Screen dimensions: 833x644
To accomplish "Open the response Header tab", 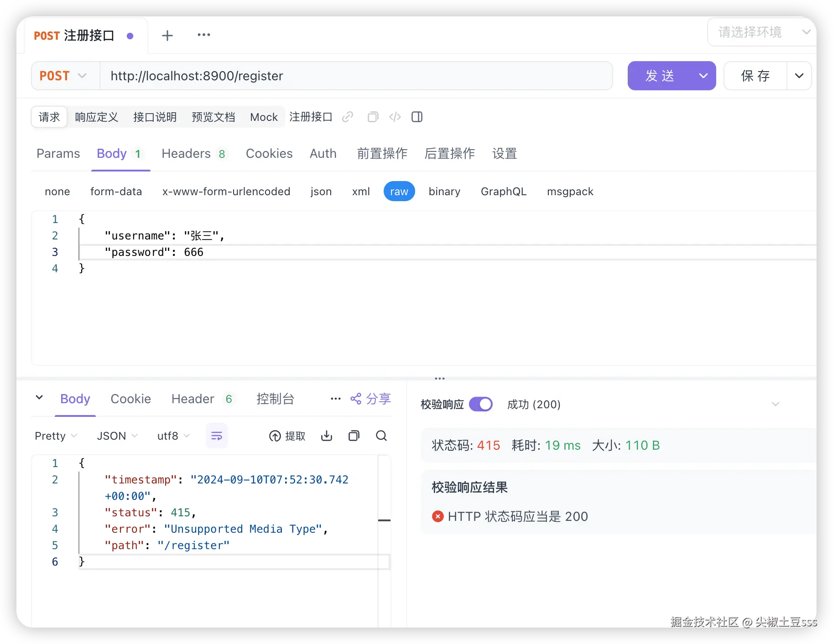I will point(203,399).
